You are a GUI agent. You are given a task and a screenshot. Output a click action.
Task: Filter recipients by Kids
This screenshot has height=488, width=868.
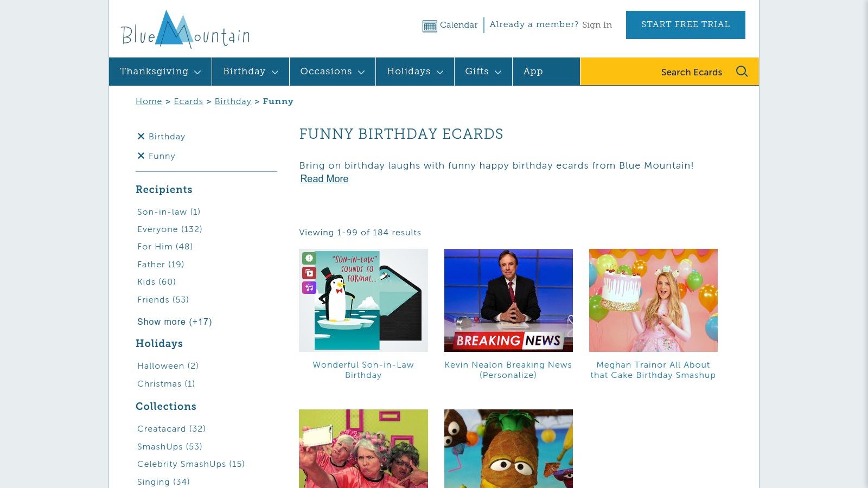click(156, 282)
